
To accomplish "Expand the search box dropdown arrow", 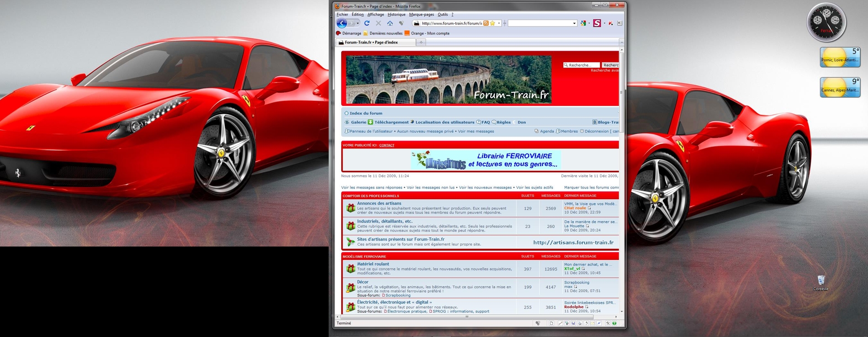I will (x=574, y=23).
